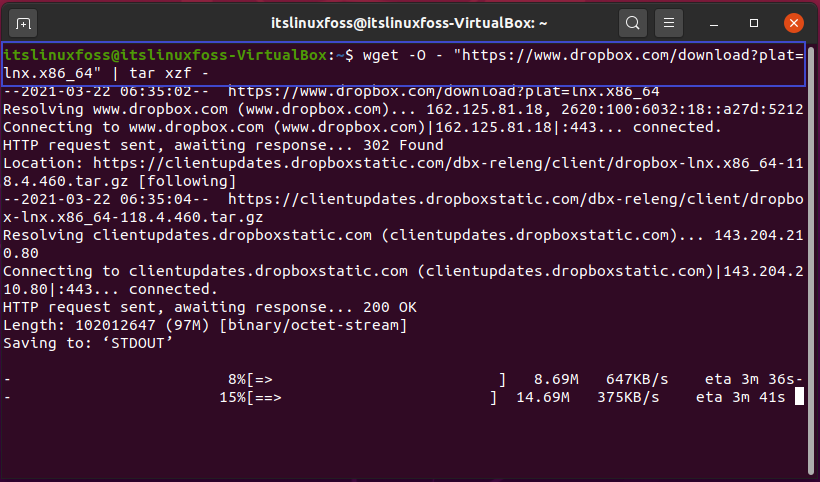Click the '8.69M' downloaded size
Screen dimensions: 820x482
(x=556, y=380)
